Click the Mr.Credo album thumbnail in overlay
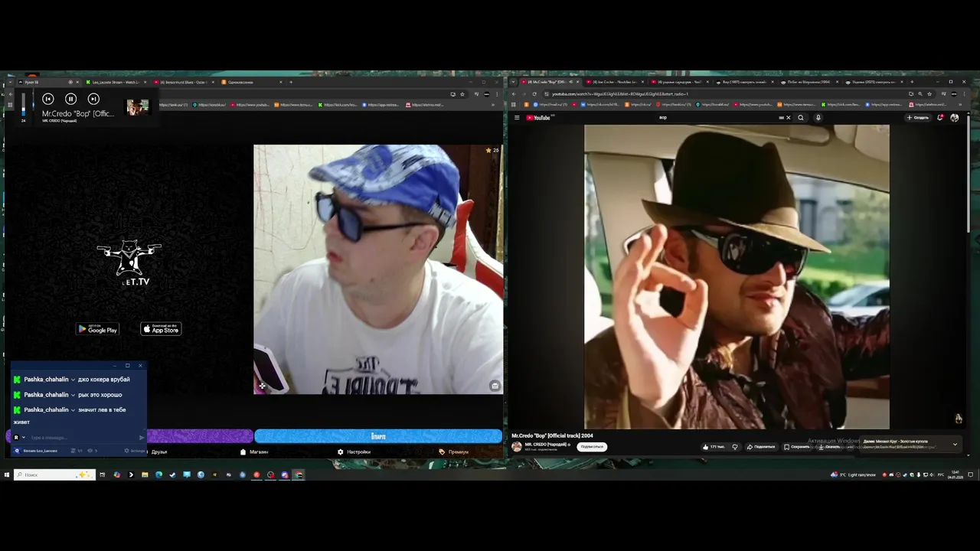This screenshot has width=980, height=551. tap(138, 107)
